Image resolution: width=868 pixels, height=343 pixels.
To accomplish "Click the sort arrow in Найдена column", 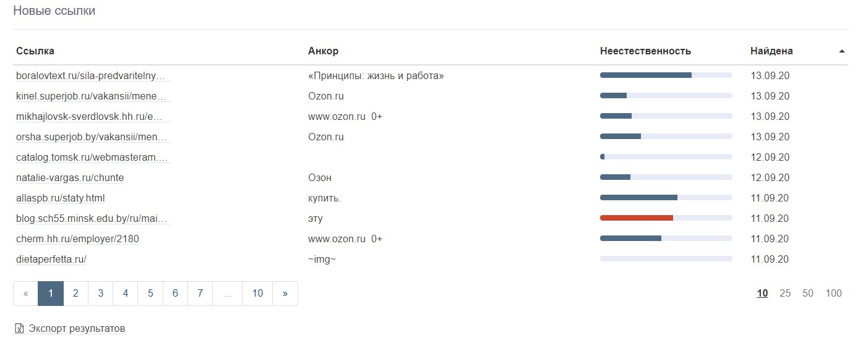I will click(841, 51).
